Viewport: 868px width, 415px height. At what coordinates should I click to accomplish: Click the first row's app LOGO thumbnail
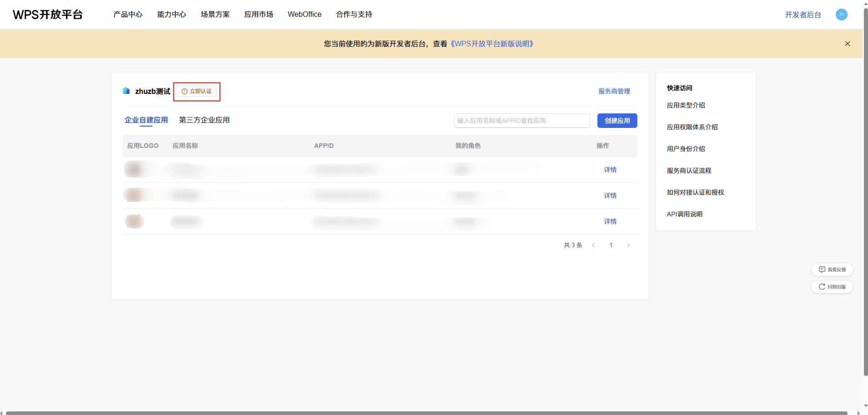(134, 169)
